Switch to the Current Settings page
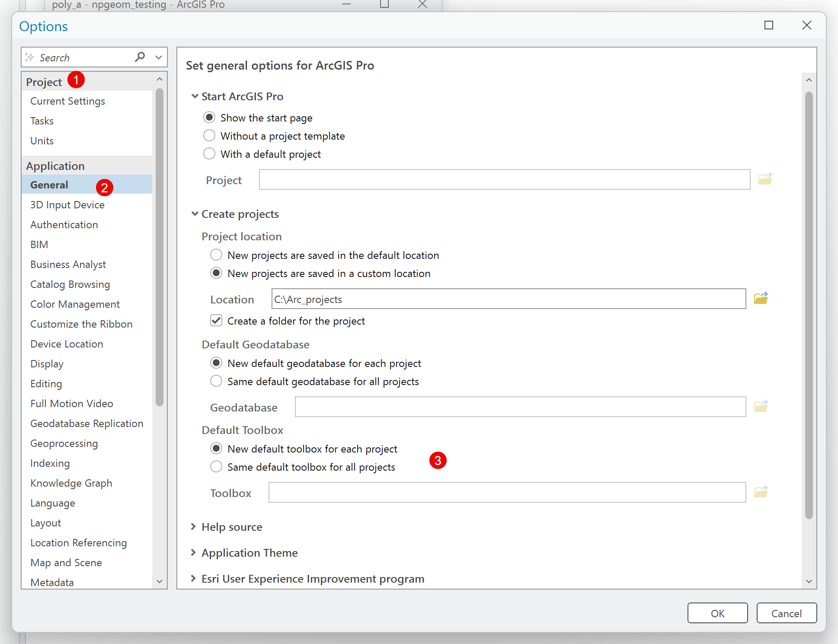The height and width of the screenshot is (644, 838). (x=67, y=101)
